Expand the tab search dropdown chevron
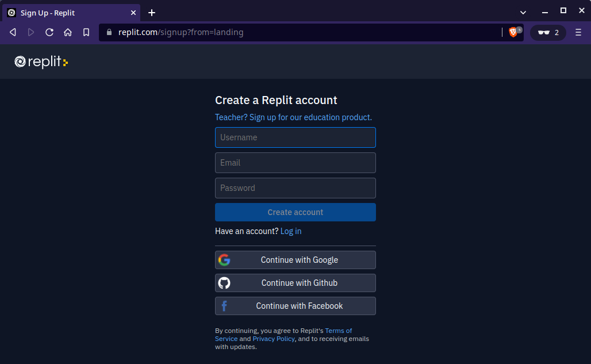 coord(523,12)
